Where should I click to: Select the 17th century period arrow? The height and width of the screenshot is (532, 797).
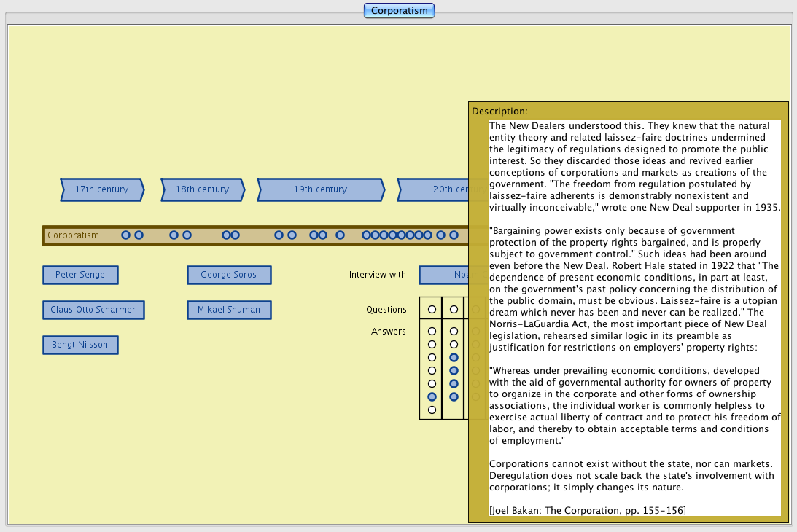(x=102, y=189)
